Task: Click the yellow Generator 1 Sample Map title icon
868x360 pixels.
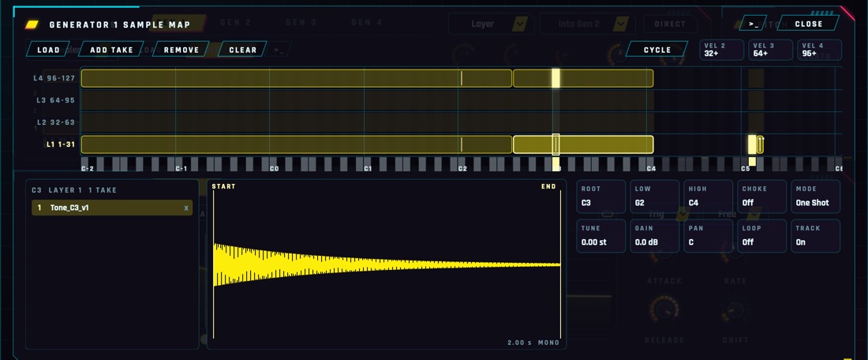Action: tap(32, 24)
